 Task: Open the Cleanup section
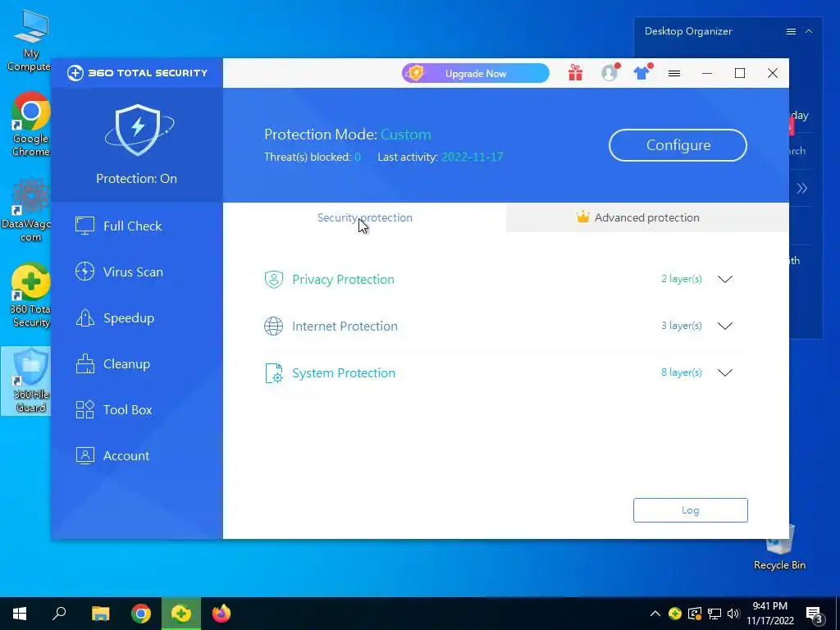click(112, 364)
